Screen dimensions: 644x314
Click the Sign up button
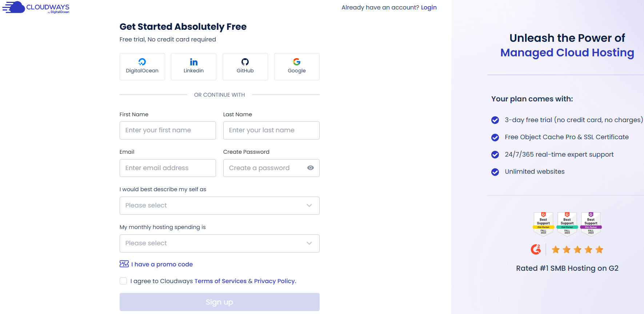point(220,302)
